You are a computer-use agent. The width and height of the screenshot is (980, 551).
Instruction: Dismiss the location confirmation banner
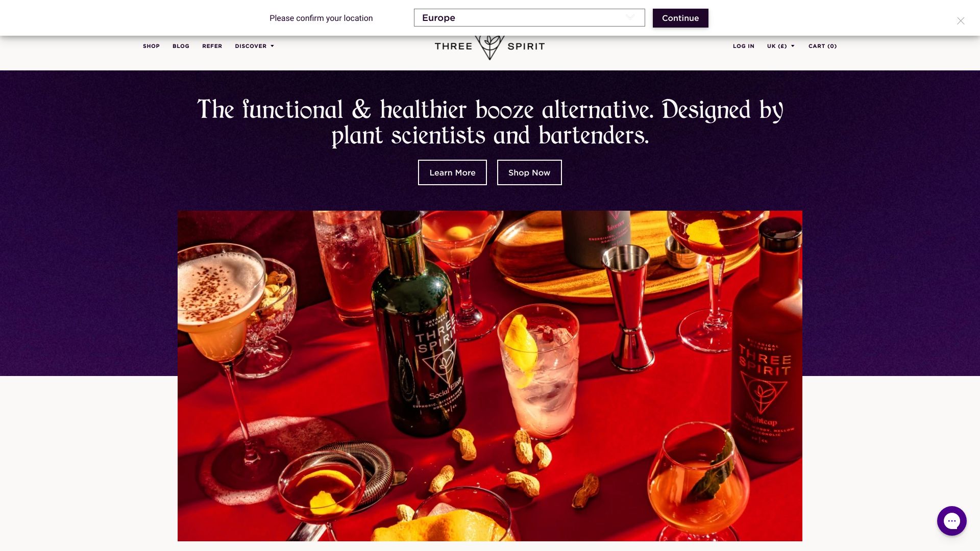[961, 21]
